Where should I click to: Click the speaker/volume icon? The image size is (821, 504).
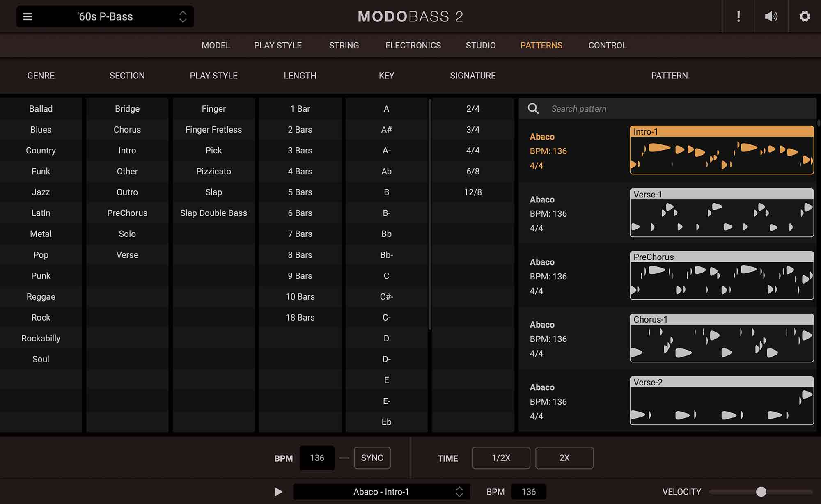click(771, 16)
